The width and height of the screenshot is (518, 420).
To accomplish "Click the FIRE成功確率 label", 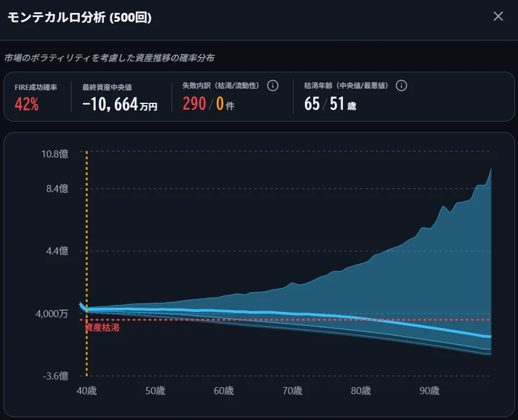I will [x=36, y=88].
